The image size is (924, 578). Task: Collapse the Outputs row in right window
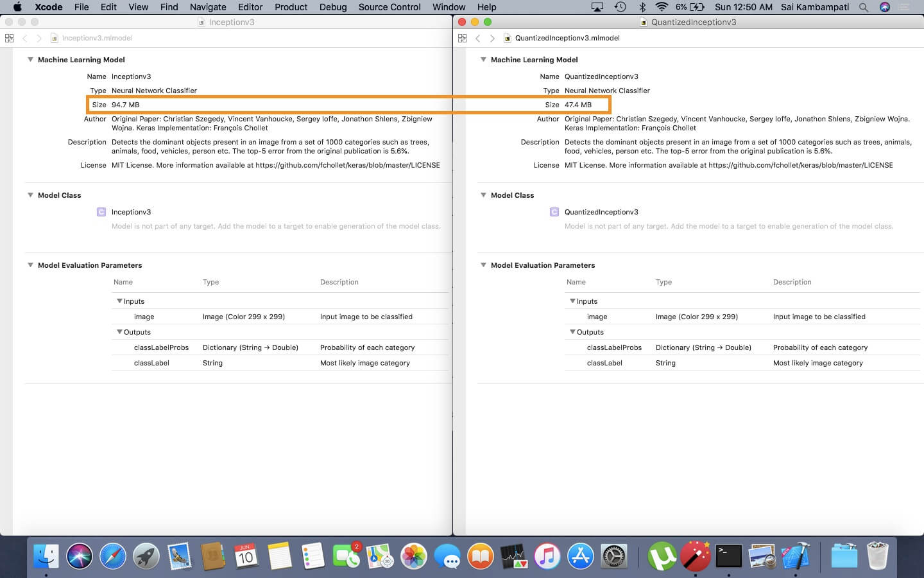[x=572, y=332]
